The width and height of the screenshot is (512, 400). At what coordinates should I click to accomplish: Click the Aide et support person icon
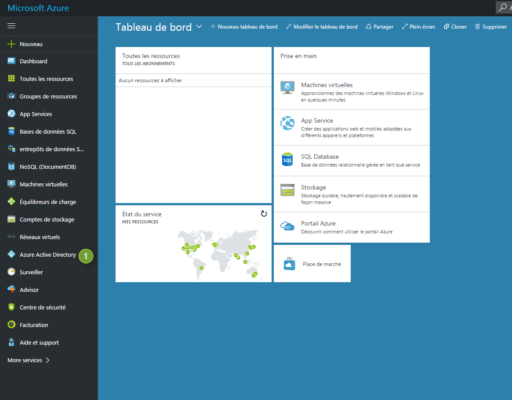[x=11, y=342]
